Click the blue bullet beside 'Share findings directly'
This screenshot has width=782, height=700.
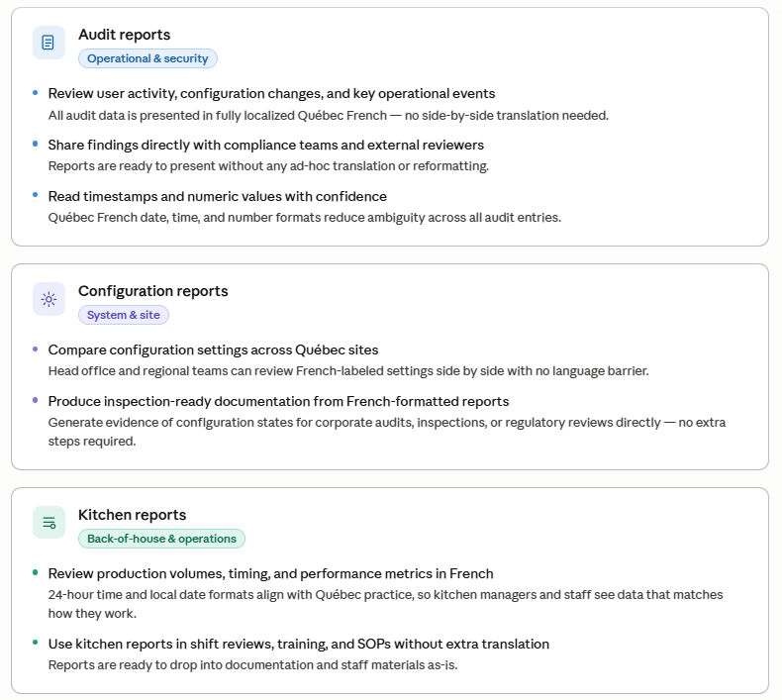tap(35, 144)
